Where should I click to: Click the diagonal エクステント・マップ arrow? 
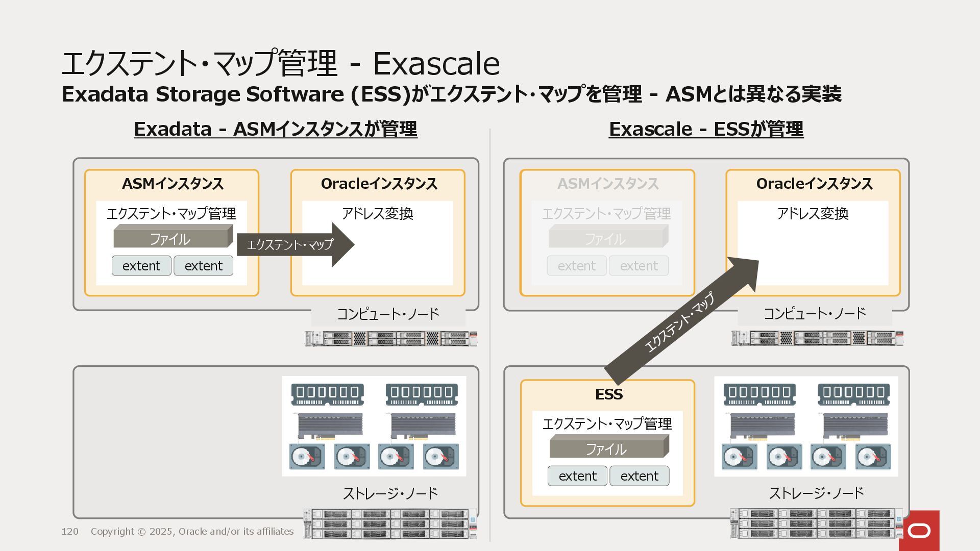coord(681,322)
